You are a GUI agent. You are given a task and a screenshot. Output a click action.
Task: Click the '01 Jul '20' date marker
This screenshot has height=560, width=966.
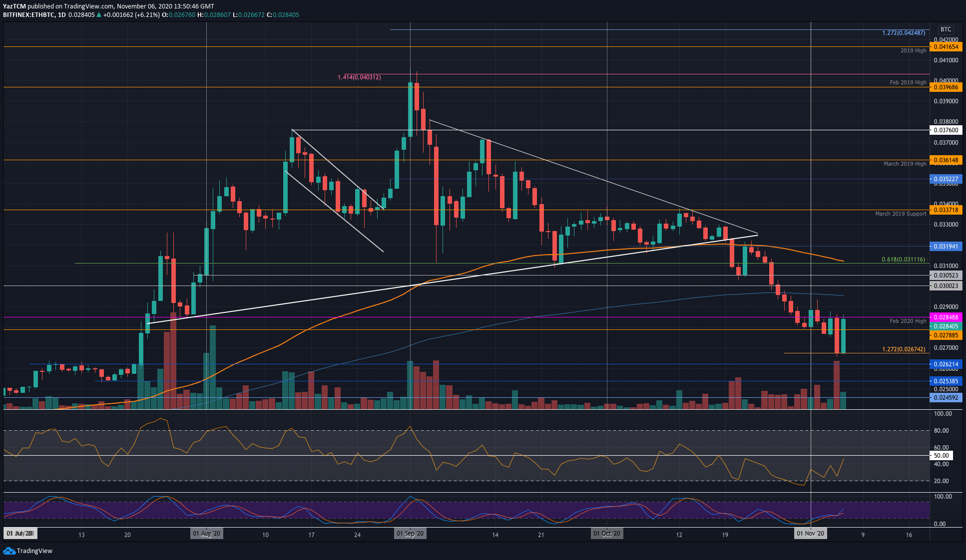(x=20, y=534)
